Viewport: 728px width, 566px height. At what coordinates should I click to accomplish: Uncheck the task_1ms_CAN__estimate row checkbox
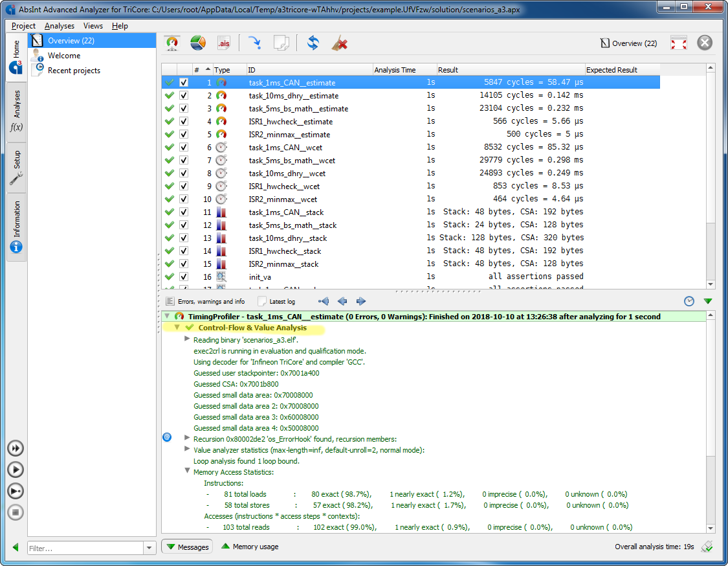184,82
